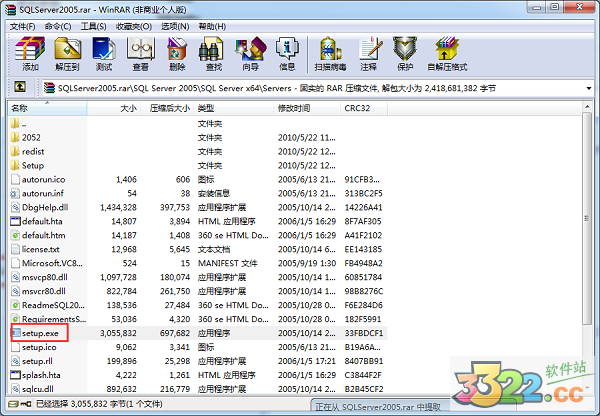600x416 pixels.
Task: Click the key icon in status bar
Action: tap(26, 404)
